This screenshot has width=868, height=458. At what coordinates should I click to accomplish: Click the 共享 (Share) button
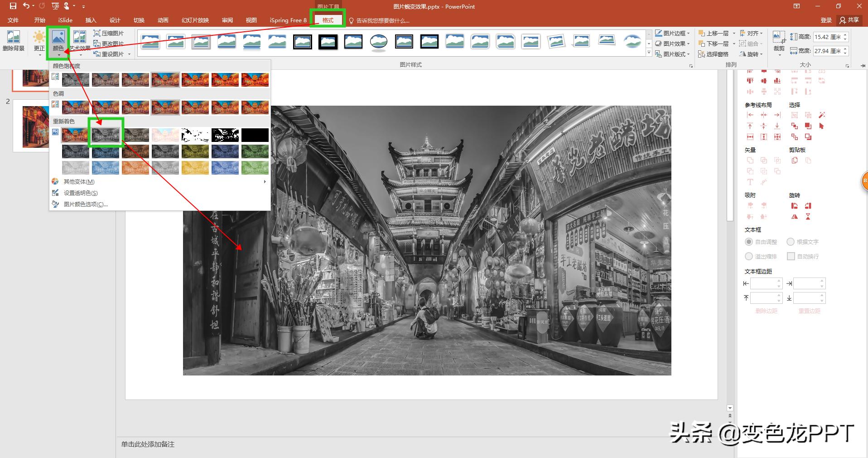849,20
